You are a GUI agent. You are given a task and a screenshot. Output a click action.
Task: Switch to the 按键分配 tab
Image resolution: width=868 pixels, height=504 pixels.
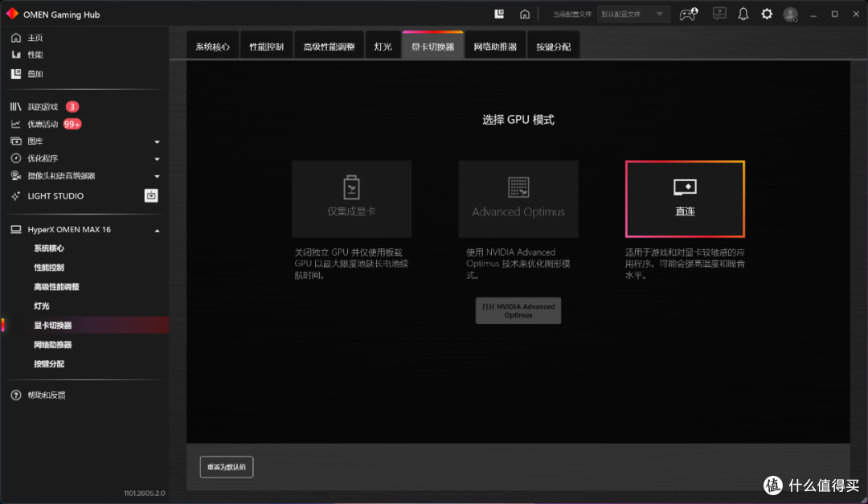click(x=554, y=47)
